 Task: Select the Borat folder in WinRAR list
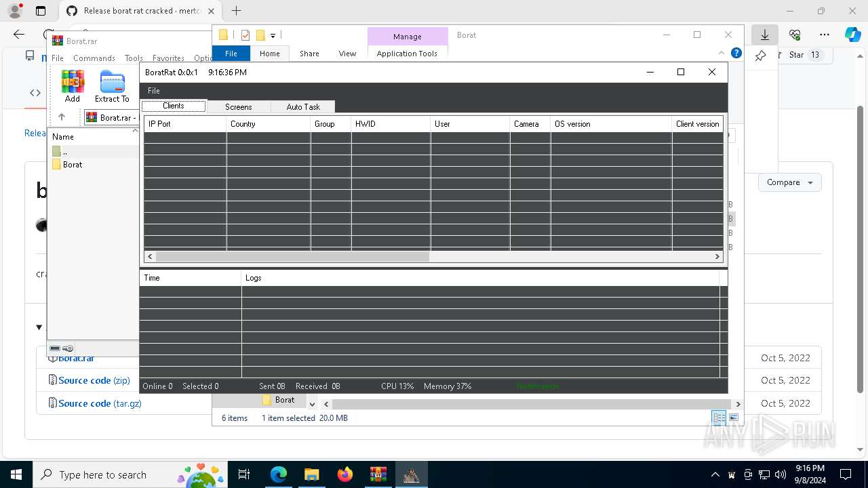(73, 165)
